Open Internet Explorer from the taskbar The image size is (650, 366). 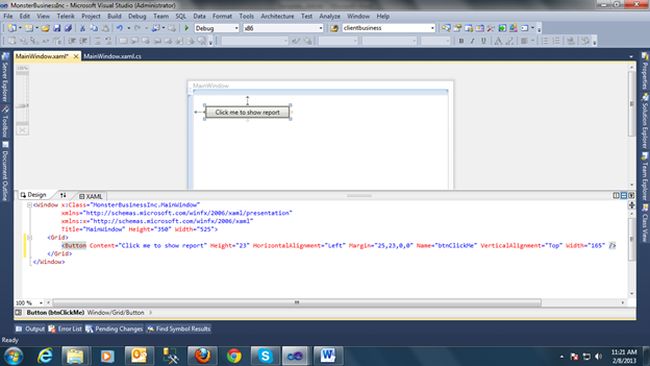click(45, 356)
